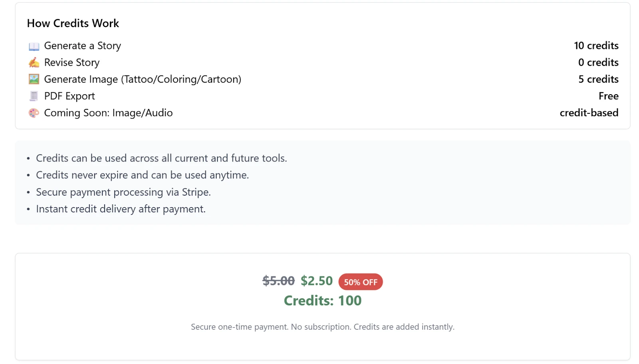This screenshot has width=639, height=364.
Task: Click the Secure payment processing via Stripe note
Action: click(x=123, y=192)
